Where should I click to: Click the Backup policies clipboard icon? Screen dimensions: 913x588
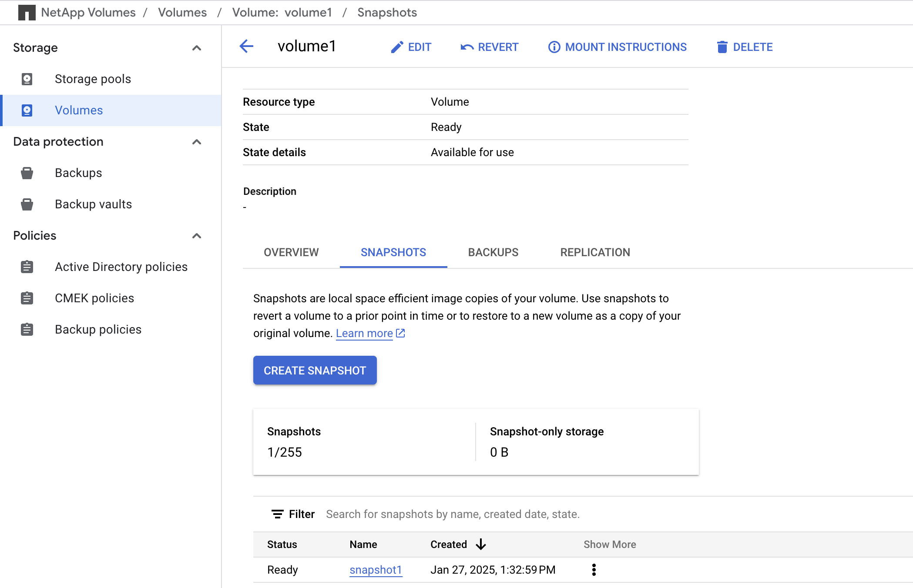point(27,329)
